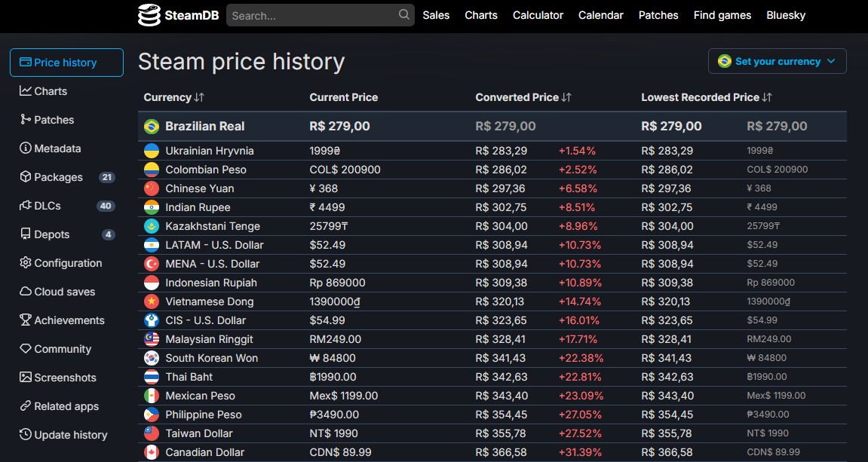
Task: Expand the Set your currency dropdown
Action: [777, 62]
